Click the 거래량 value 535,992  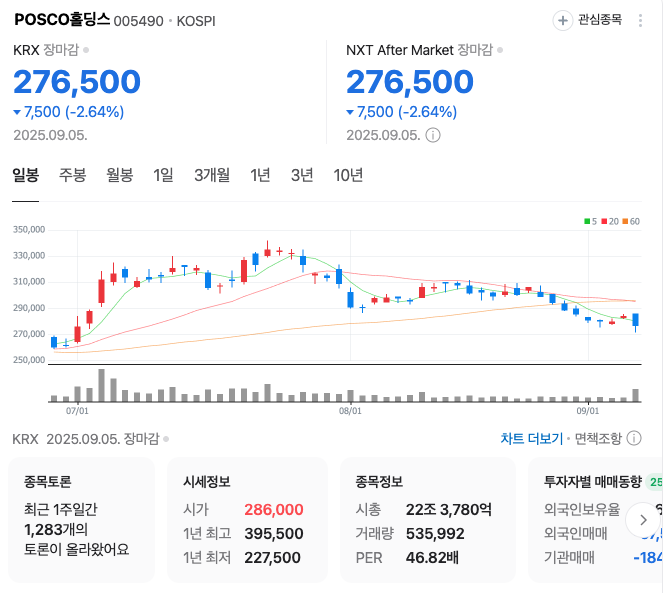click(435, 534)
